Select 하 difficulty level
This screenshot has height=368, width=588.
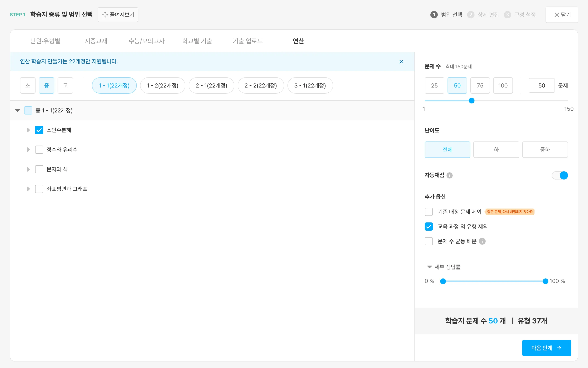click(496, 150)
